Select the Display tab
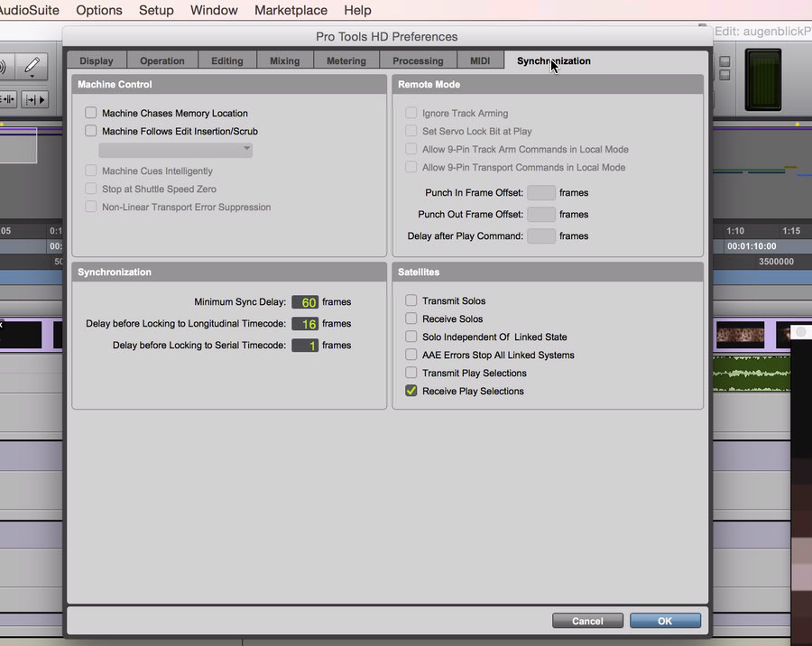Screen dimensions: 812x646 [97, 61]
